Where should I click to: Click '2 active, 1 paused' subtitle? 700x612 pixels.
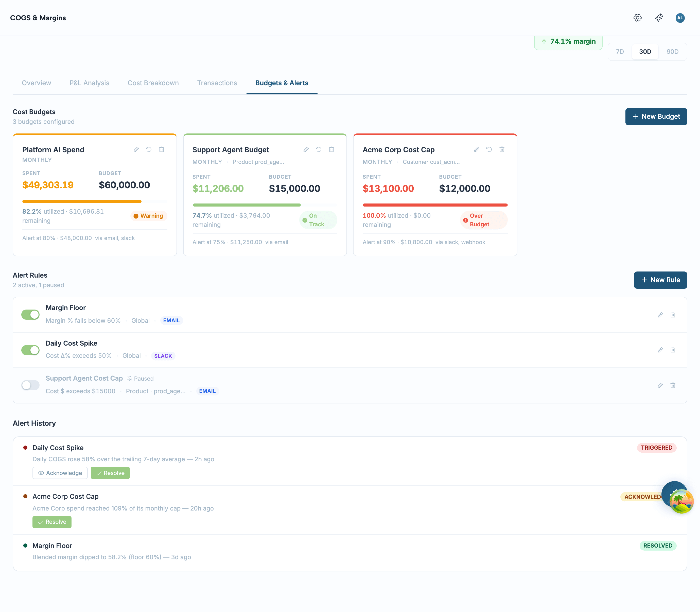pyautogui.click(x=39, y=285)
